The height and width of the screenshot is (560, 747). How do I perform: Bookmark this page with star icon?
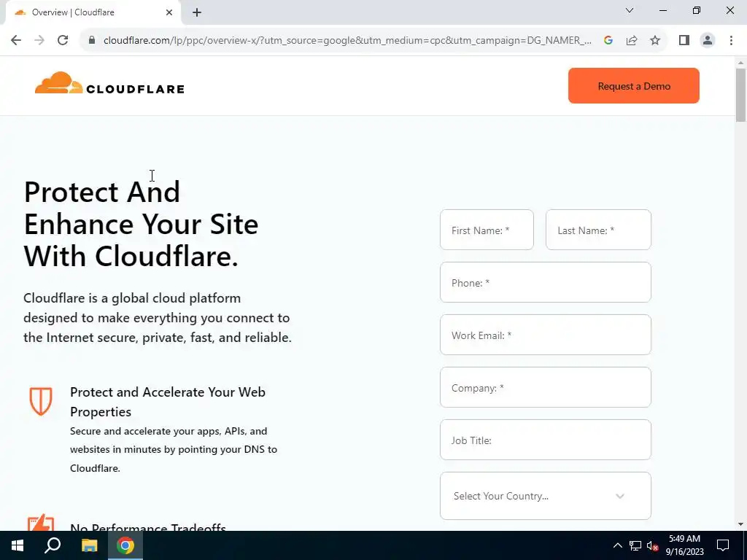[655, 41]
